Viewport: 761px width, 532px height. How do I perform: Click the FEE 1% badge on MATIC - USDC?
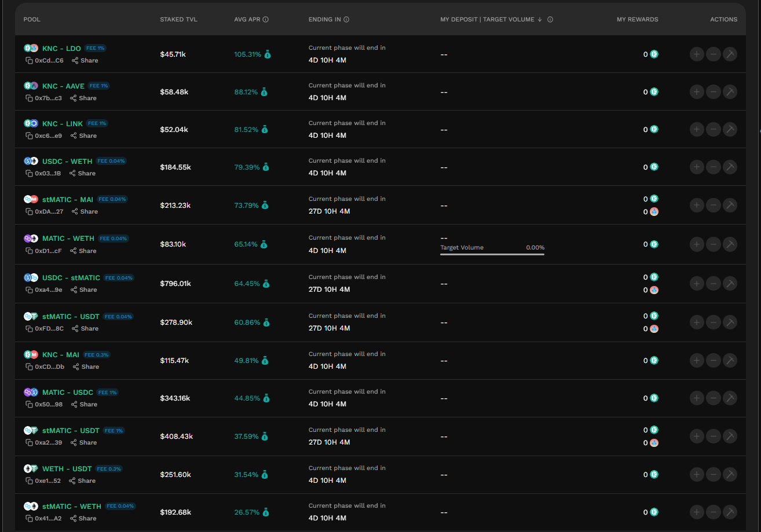coord(108,392)
